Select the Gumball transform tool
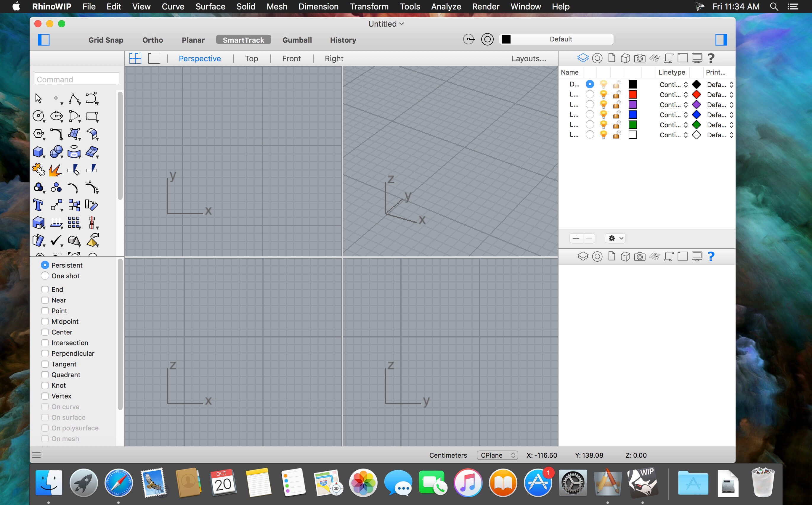This screenshot has width=812, height=505. click(297, 39)
